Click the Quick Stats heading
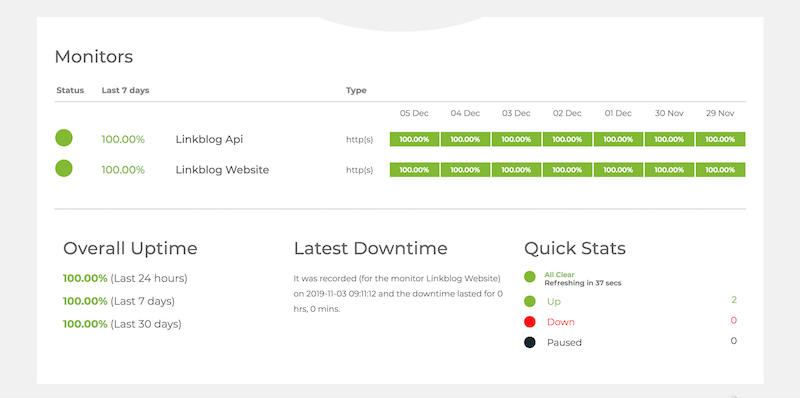 click(575, 248)
